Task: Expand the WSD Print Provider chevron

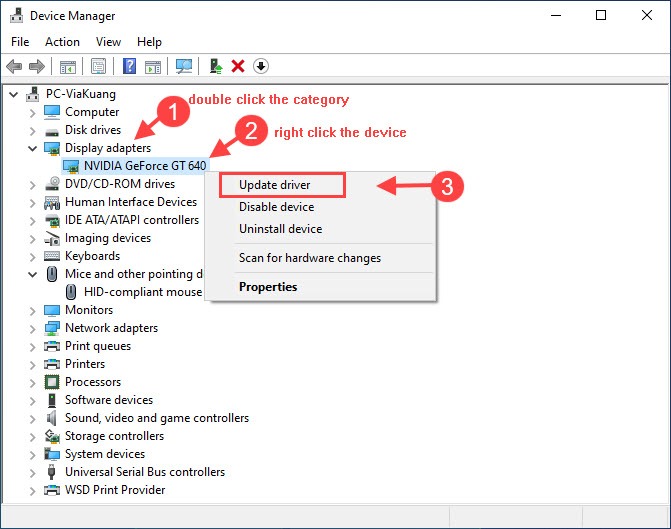Action: [33, 490]
